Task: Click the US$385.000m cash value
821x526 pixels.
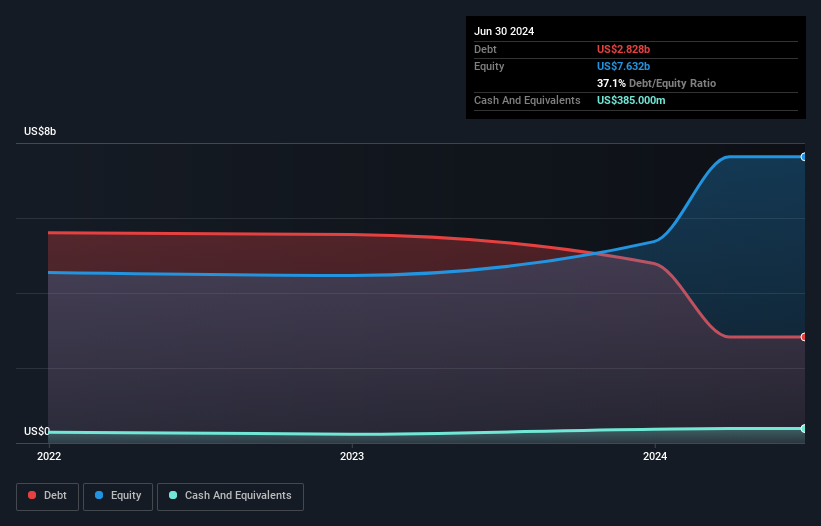Action: point(631,100)
